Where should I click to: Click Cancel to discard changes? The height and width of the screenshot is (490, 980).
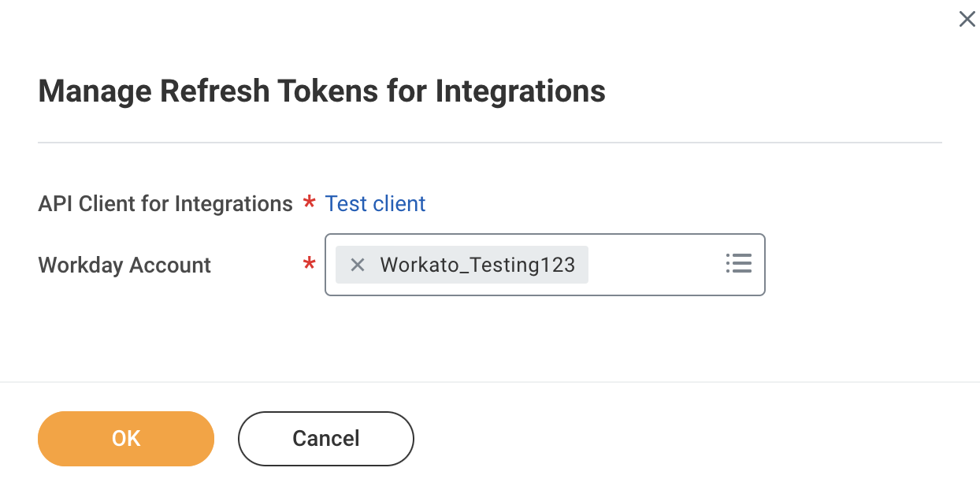click(325, 438)
